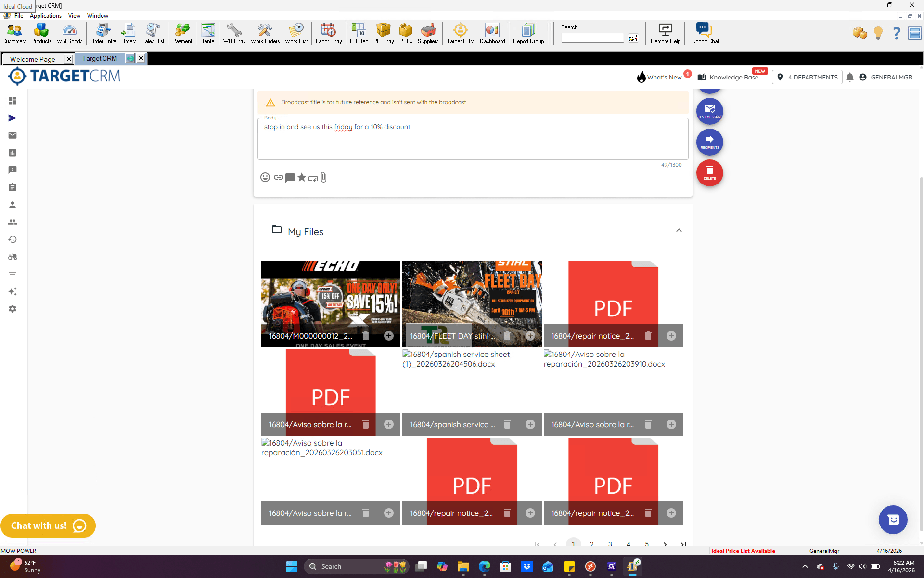
Task: Open the chatbot bubble in bottom corner
Action: coord(893,519)
